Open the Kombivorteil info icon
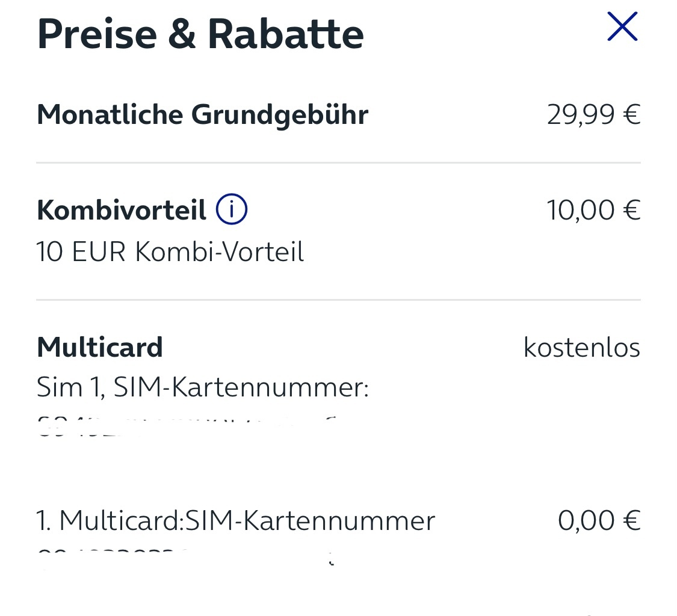The height and width of the screenshot is (616, 677). click(x=232, y=209)
